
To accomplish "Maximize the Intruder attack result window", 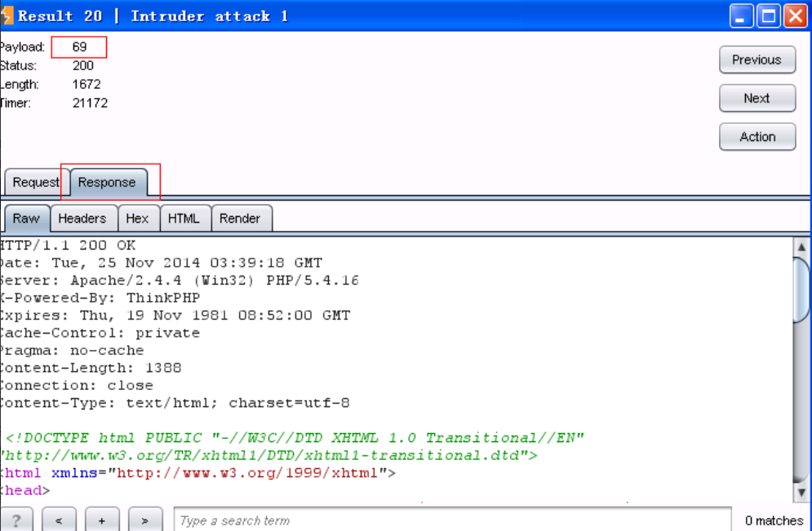I will 769,16.
